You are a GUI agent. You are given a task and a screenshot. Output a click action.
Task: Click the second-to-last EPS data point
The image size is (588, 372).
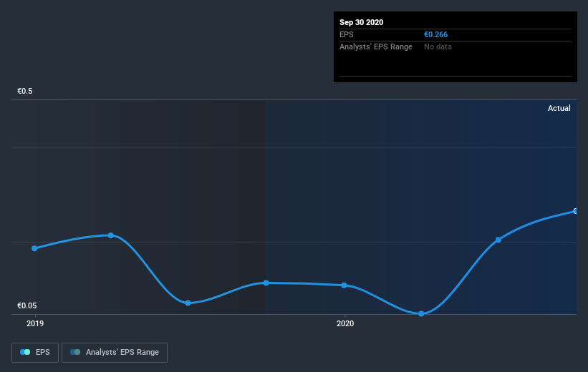498,240
